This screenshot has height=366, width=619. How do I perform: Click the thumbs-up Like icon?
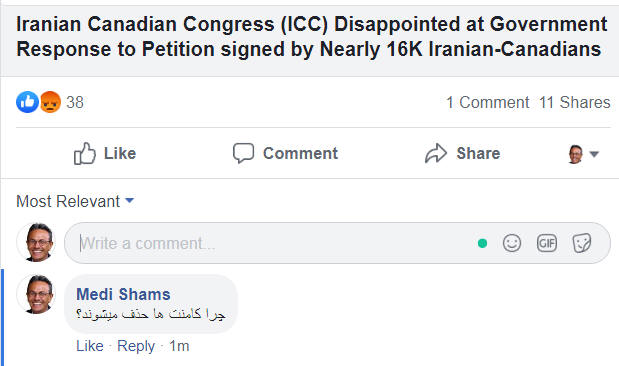tap(85, 153)
